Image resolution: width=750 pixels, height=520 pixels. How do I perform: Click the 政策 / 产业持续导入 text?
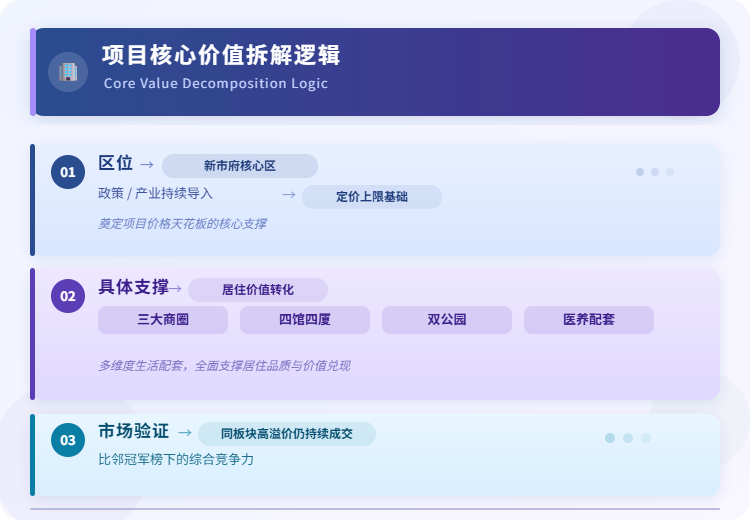[x=155, y=193]
